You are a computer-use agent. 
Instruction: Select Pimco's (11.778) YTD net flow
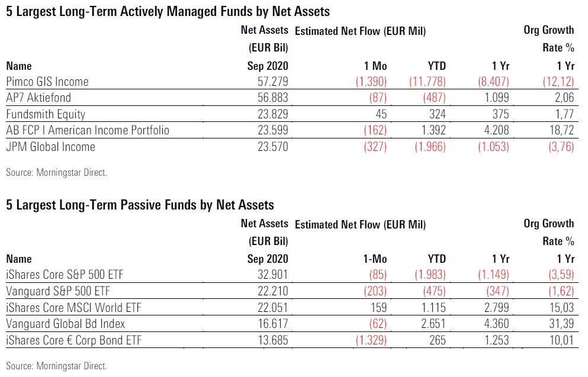[427, 82]
